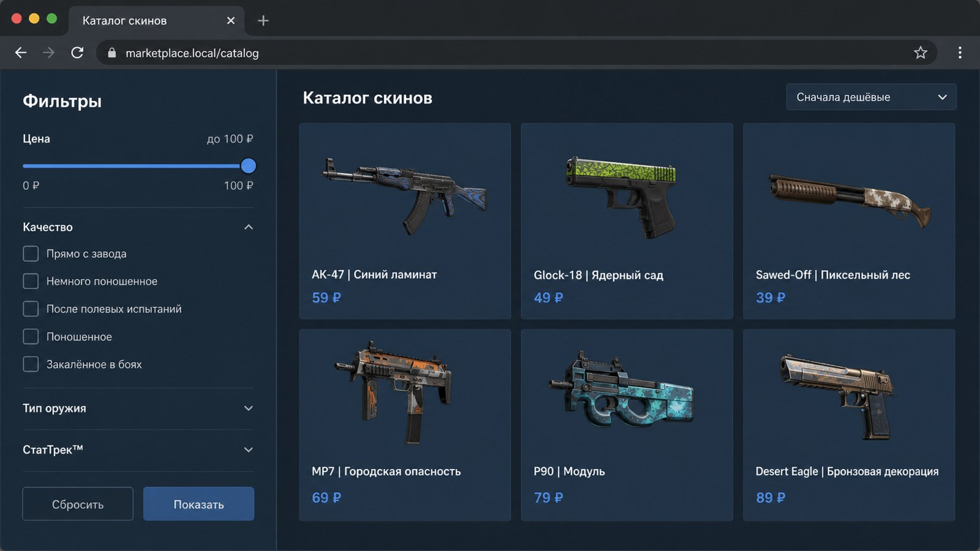The image size is (980, 551).
Task: Enable После полевых испытаний filter
Action: click(31, 309)
